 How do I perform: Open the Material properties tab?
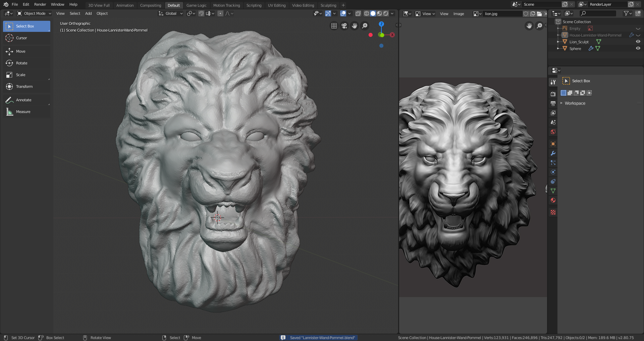(553, 200)
